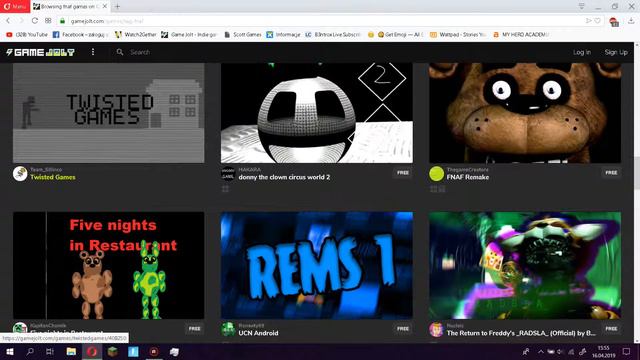Show hidden system tray icons
This screenshot has height=360, width=640.
[540, 351]
